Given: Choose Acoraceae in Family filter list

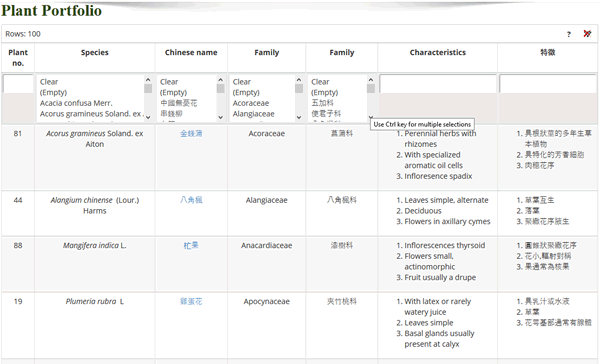Looking at the screenshot, I should (251, 103).
